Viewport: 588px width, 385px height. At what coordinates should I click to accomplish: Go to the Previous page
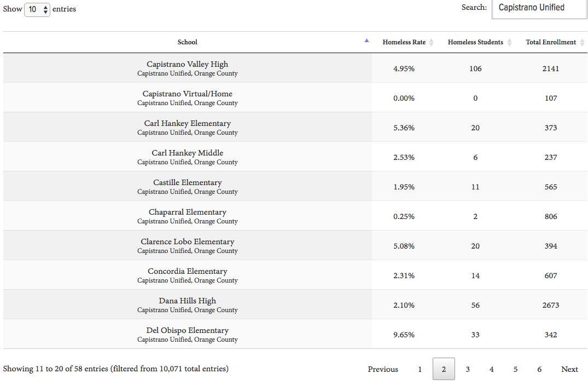click(x=383, y=369)
